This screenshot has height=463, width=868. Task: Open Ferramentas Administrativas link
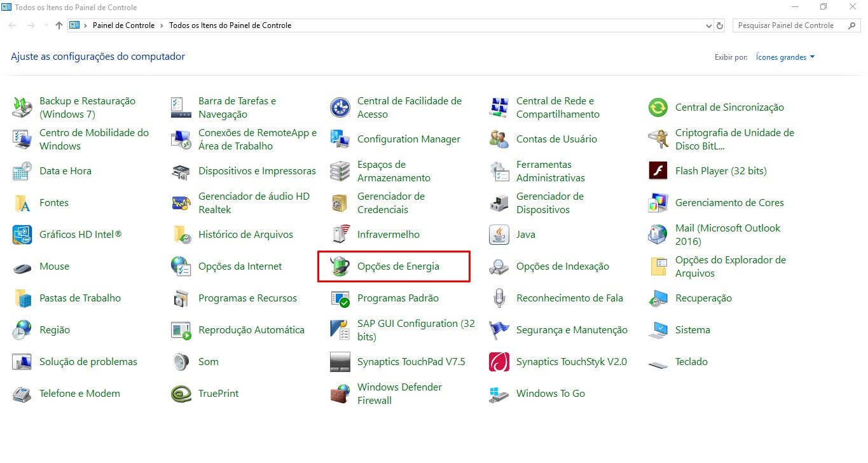[551, 171]
